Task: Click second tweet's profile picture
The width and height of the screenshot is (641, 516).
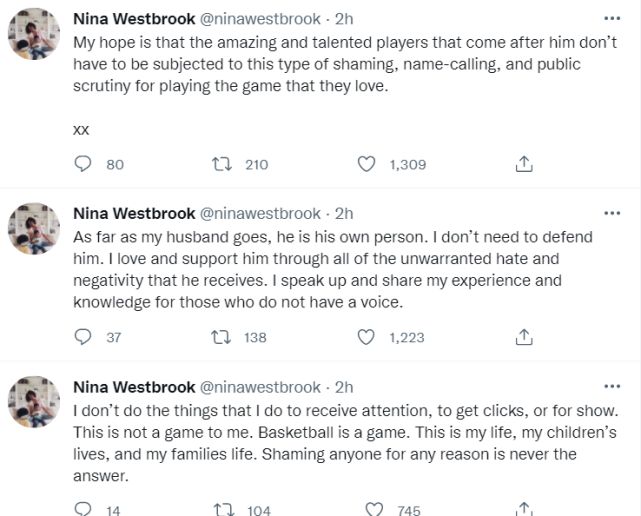Action: pos(34,228)
